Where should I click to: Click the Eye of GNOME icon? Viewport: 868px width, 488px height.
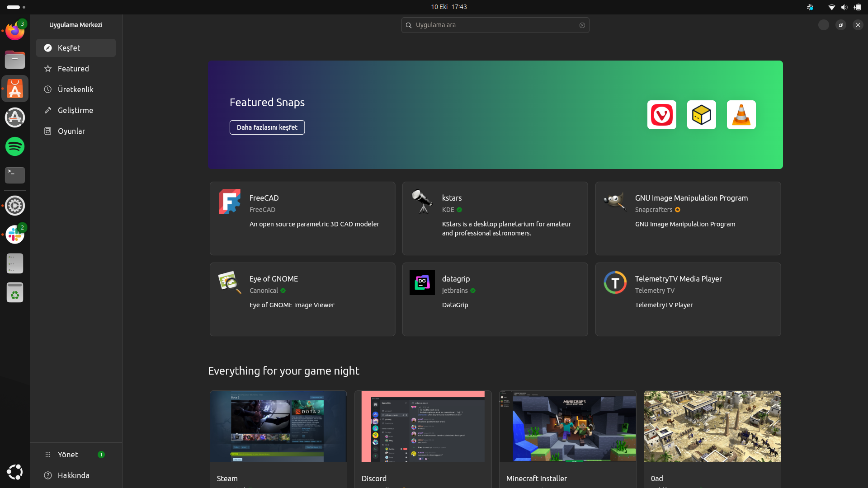[x=230, y=282]
